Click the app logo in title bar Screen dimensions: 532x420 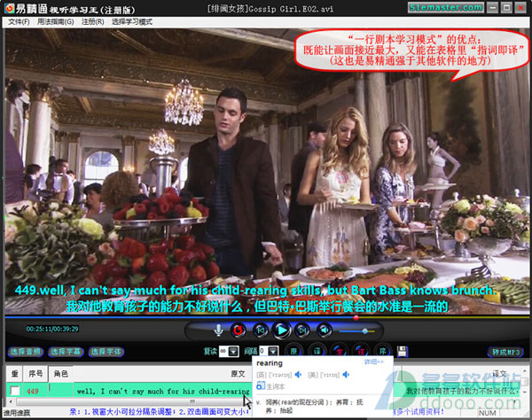pyautogui.click(x=10, y=8)
